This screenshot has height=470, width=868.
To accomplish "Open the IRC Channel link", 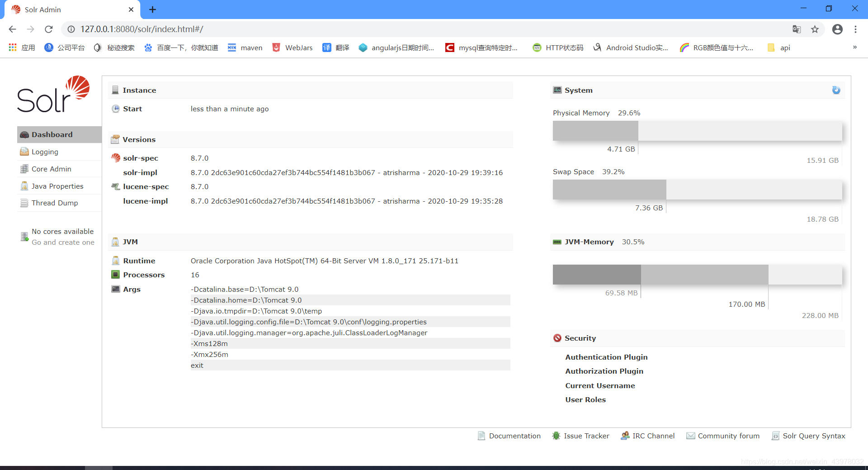I will (647, 436).
